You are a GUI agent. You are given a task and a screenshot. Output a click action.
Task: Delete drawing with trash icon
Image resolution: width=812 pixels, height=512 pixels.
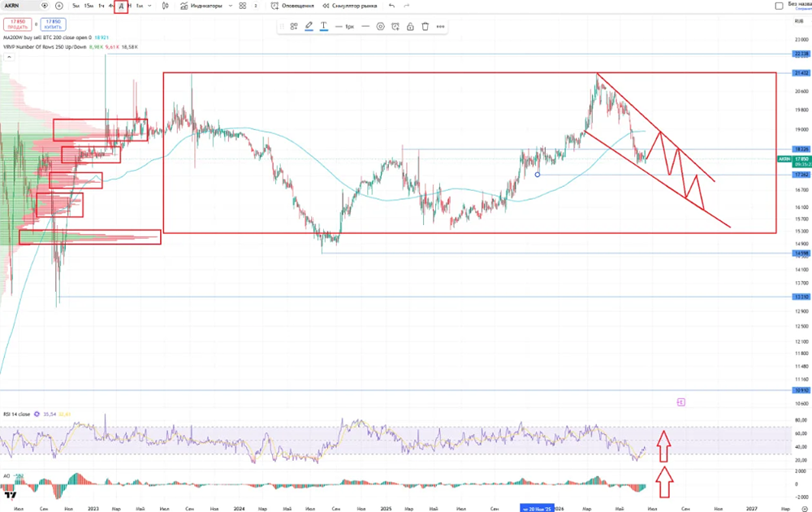pyautogui.click(x=425, y=27)
